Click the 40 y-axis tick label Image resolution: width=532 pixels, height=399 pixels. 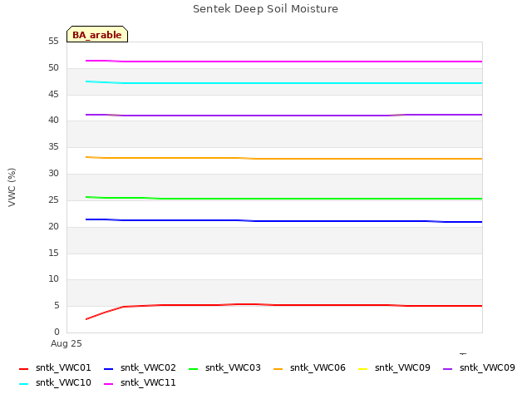[53, 120]
